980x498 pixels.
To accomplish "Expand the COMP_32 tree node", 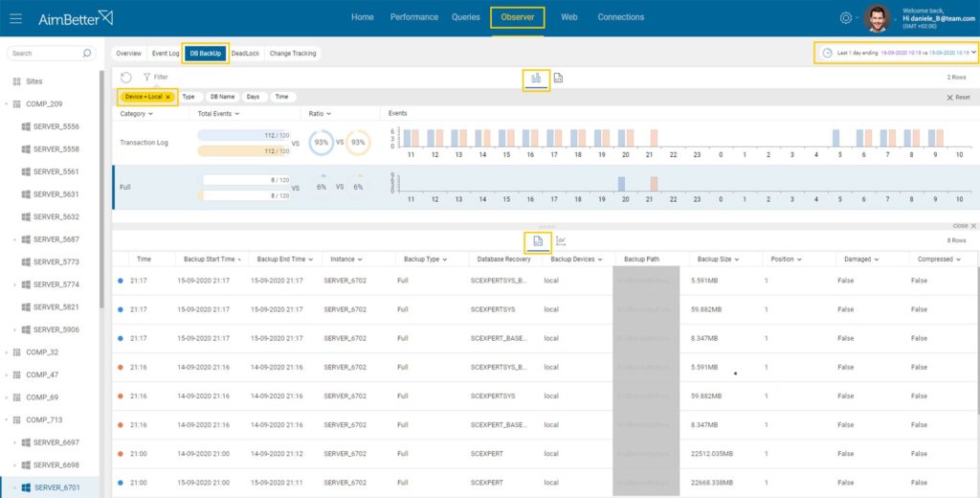I will 7,352.
